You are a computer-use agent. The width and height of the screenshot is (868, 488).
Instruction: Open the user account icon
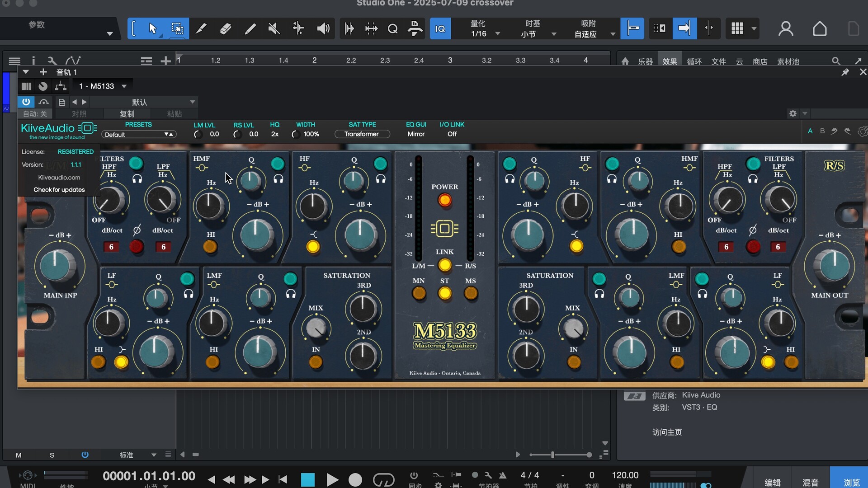coord(786,29)
